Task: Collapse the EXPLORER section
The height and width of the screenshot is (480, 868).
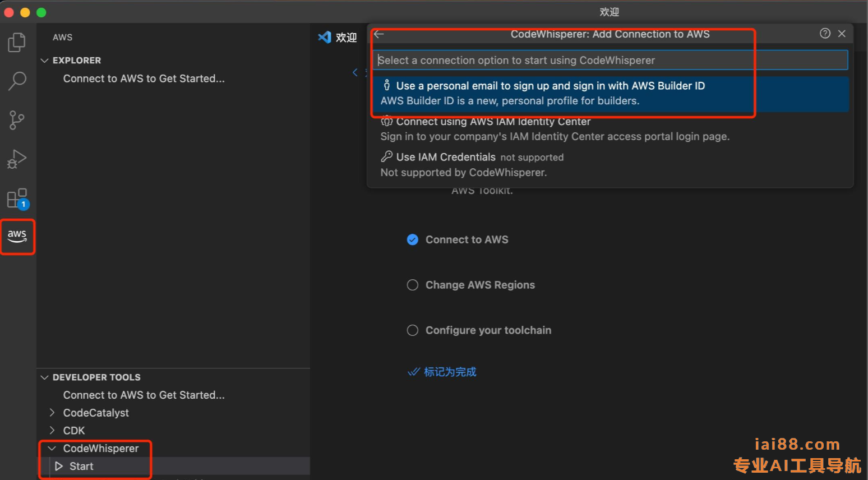Action: tap(45, 60)
